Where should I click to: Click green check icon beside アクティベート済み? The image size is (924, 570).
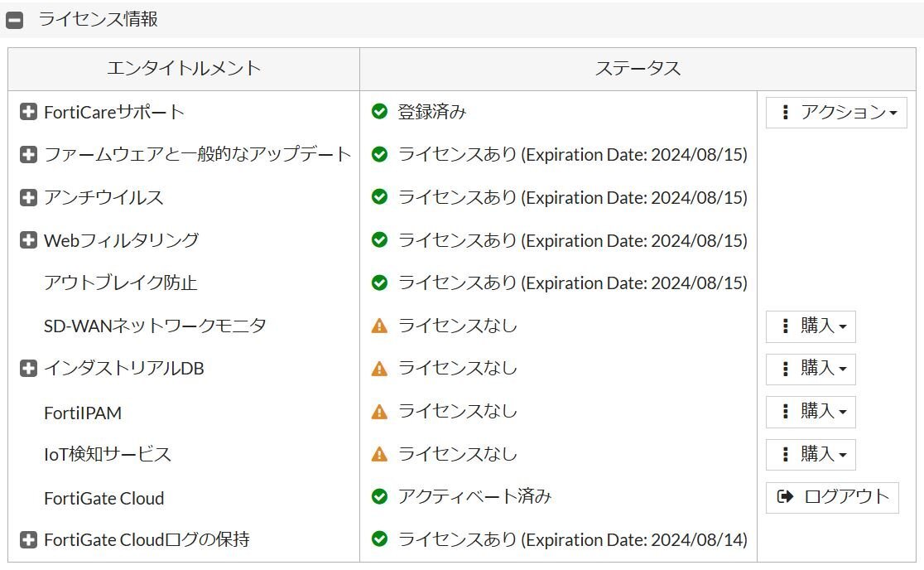(379, 497)
